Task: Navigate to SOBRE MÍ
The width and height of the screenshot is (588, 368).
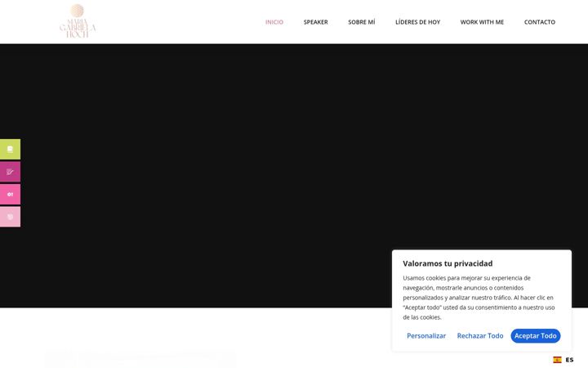Action: [x=362, y=22]
